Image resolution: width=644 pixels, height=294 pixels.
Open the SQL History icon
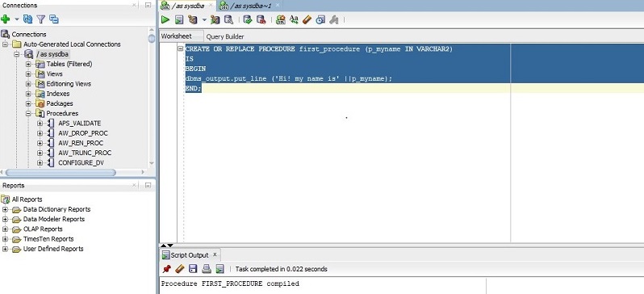tap(320, 19)
